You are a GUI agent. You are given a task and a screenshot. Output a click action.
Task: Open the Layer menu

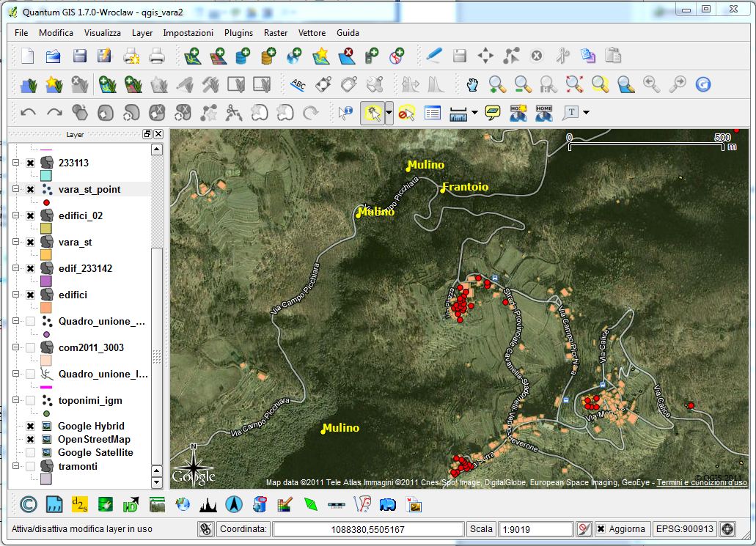pos(142,33)
